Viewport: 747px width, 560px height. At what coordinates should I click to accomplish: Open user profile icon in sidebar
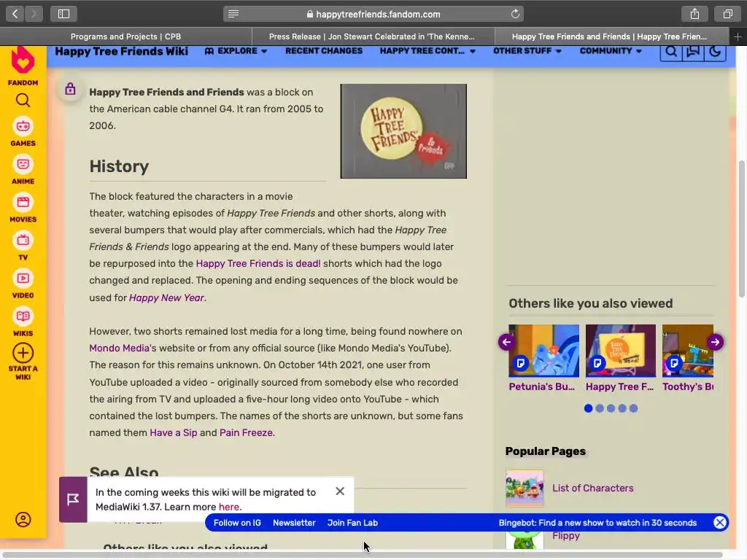click(23, 519)
